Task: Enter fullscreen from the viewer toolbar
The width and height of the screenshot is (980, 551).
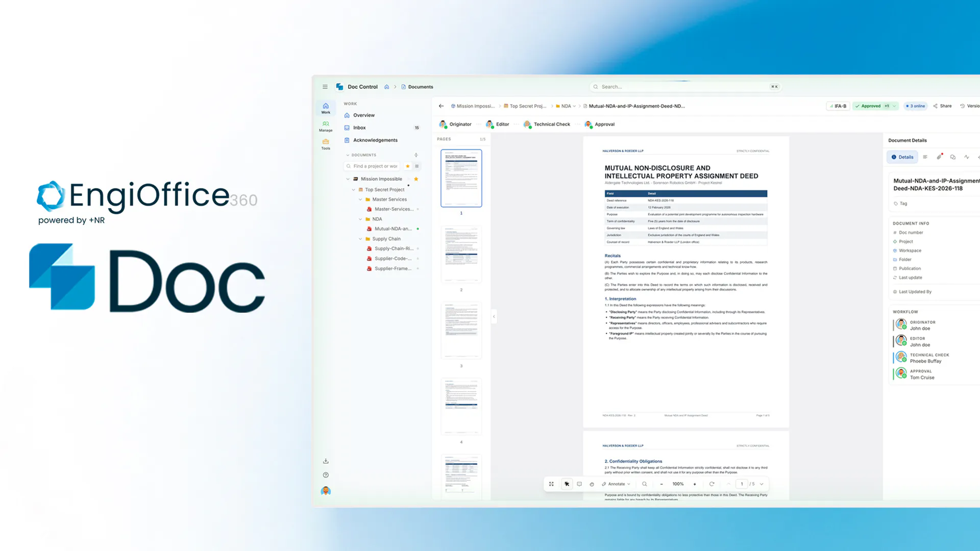Action: [x=551, y=484]
